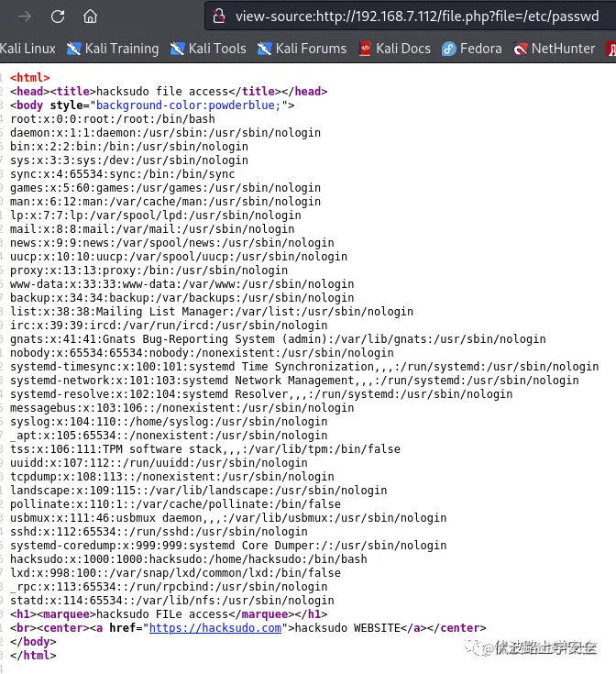Click the usbmux daemon line

pyautogui.click(x=228, y=518)
